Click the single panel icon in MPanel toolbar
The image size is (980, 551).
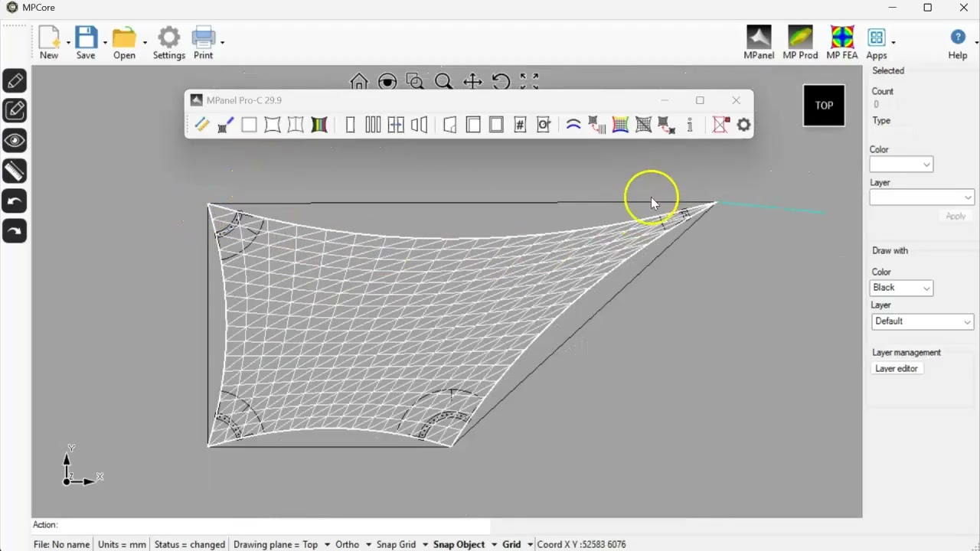click(350, 125)
